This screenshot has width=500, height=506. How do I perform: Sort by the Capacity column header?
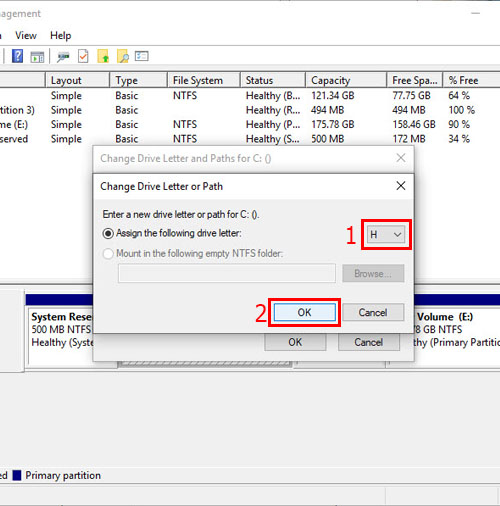click(346, 80)
